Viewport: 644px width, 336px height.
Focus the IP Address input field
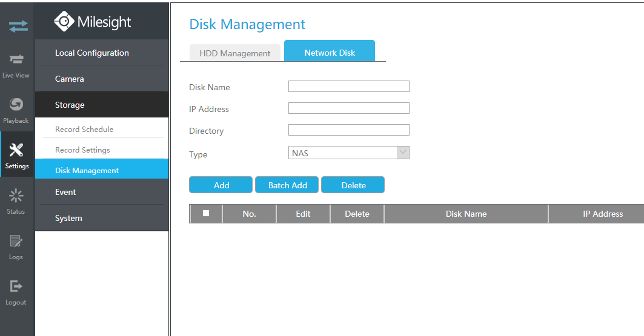(348, 108)
